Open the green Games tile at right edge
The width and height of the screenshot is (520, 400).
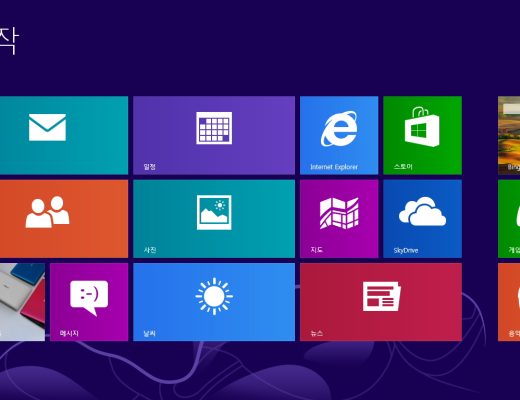[x=509, y=219]
